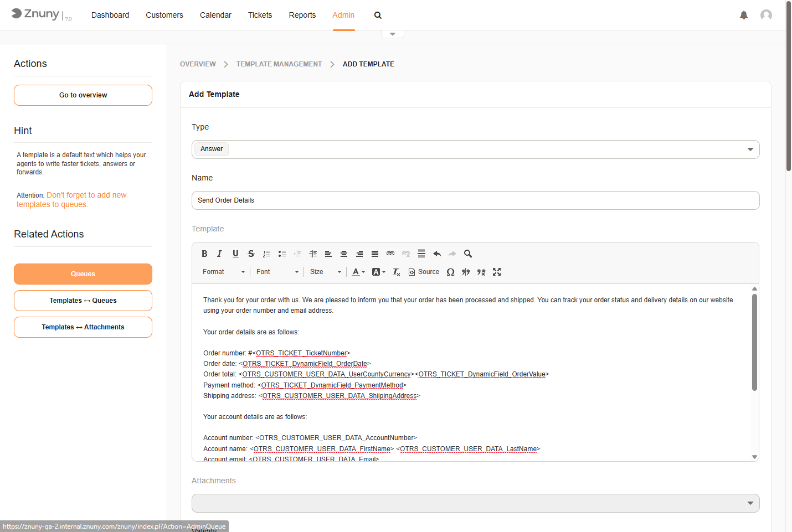The image size is (792, 532).
Task: Click the insert link icon
Action: pos(390,254)
